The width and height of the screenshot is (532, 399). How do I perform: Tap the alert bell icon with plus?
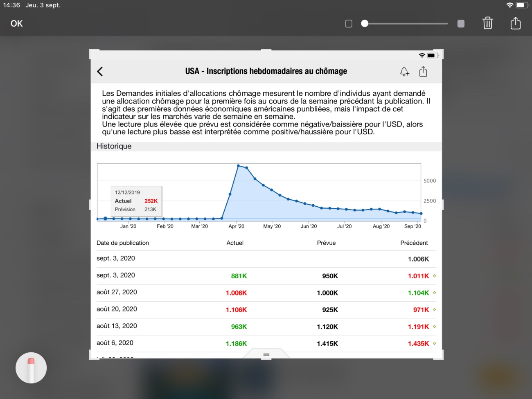click(x=404, y=72)
